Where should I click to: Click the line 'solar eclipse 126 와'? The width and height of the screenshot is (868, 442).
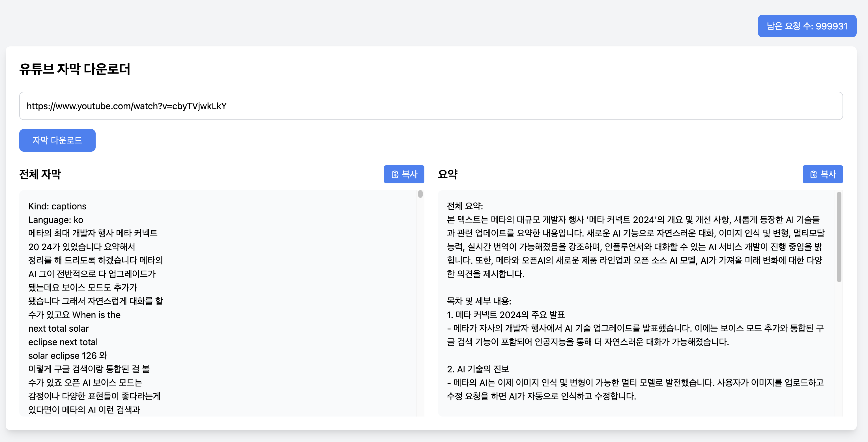(x=67, y=355)
